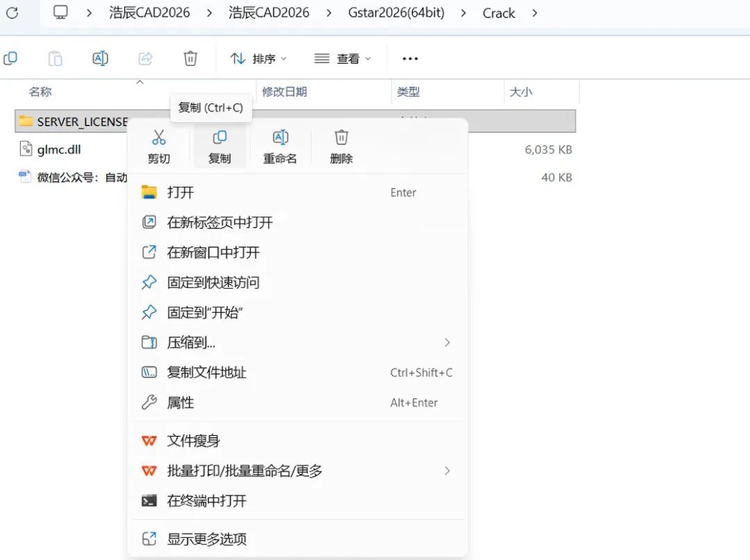Expand chevron after Crack in breadcrumb

(x=535, y=13)
